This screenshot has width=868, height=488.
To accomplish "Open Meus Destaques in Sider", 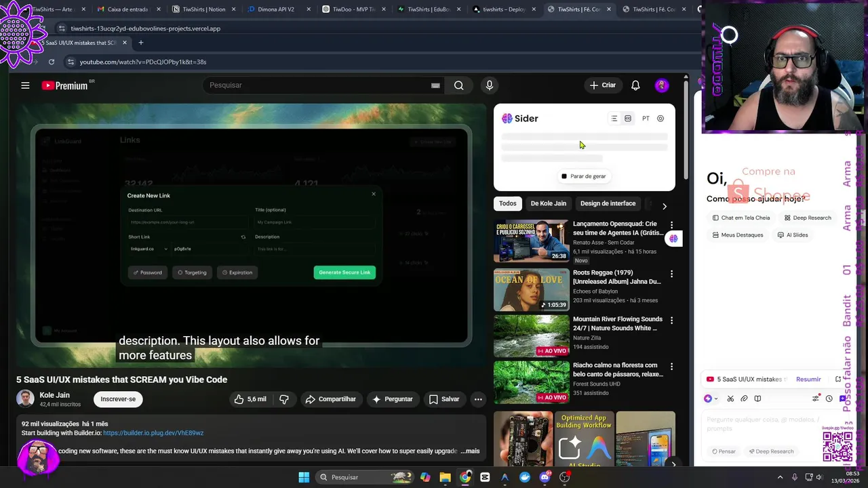I will point(738,235).
